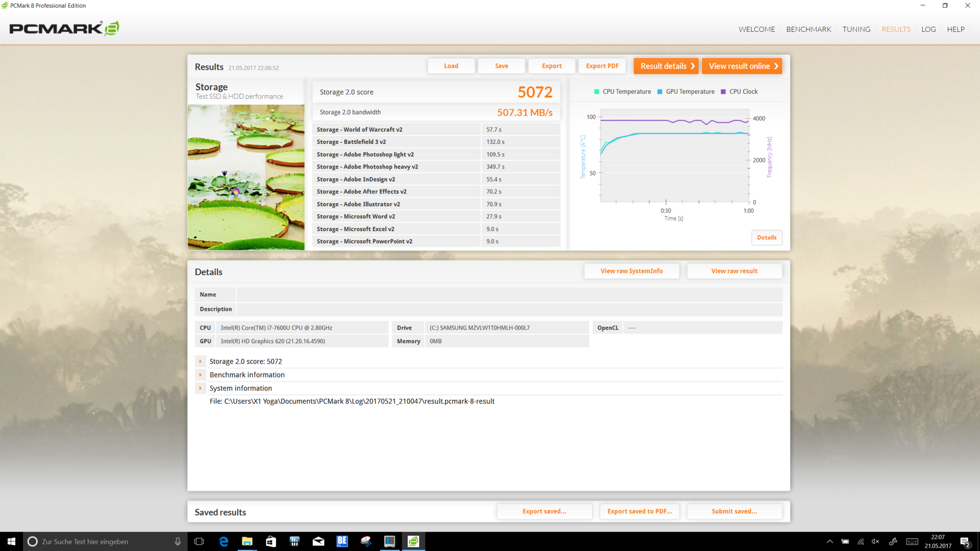This screenshot has height=551, width=980.
Task: Click the Name input field in Details
Action: (509, 294)
